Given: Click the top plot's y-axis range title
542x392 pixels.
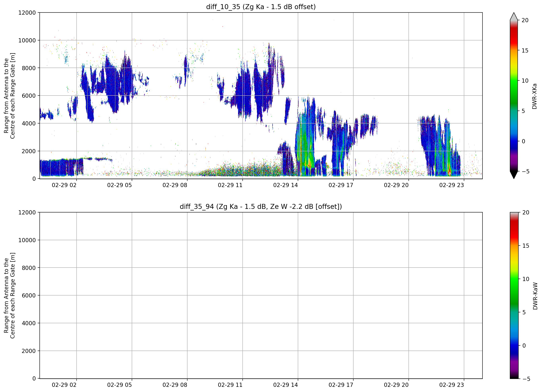Looking at the screenshot, I should click(x=9, y=96).
